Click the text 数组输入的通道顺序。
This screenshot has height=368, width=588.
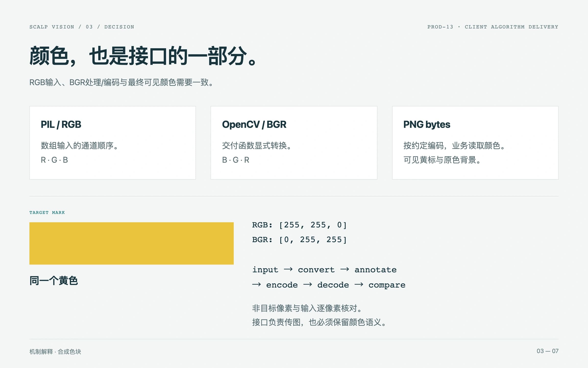coord(80,146)
